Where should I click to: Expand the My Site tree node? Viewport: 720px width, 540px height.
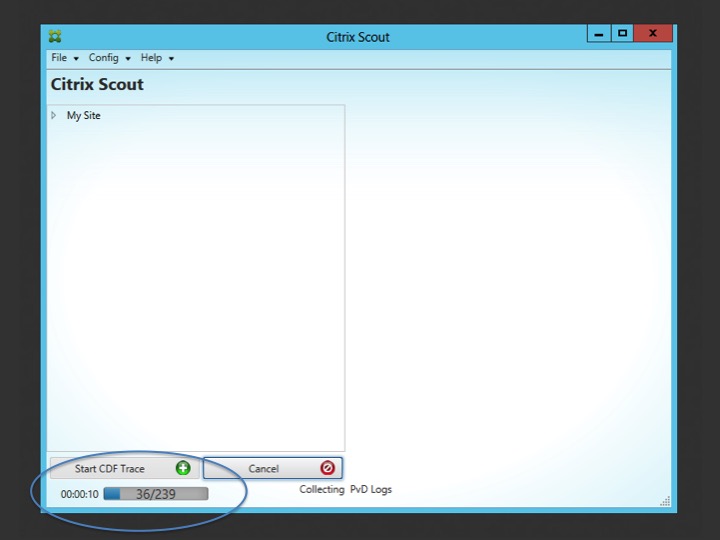[x=54, y=115]
